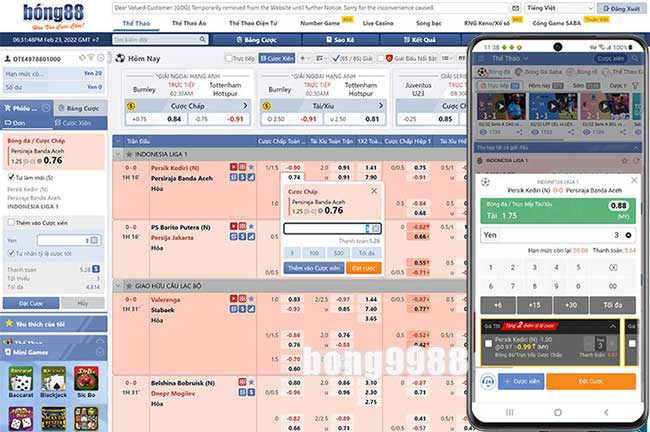Image resolution: width=650 pixels, height=432 pixels.
Task: Open the Live Casino tab
Action: click(378, 23)
